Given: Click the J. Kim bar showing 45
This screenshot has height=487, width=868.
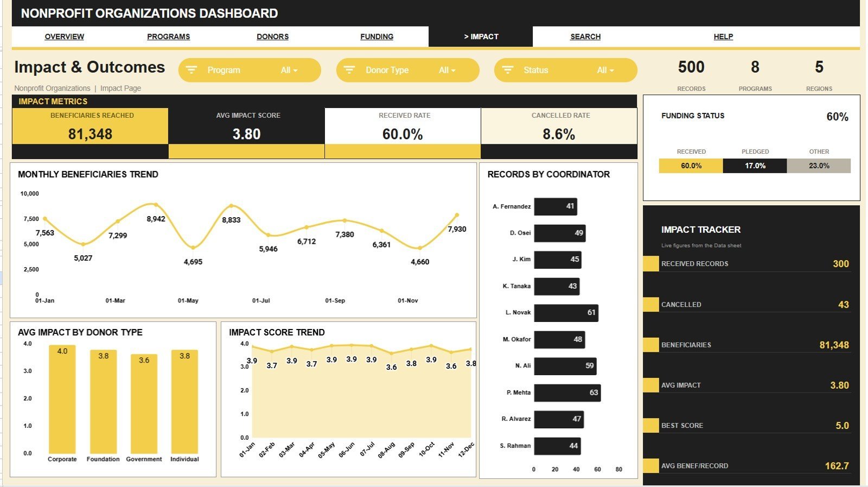Looking at the screenshot, I should coord(558,260).
